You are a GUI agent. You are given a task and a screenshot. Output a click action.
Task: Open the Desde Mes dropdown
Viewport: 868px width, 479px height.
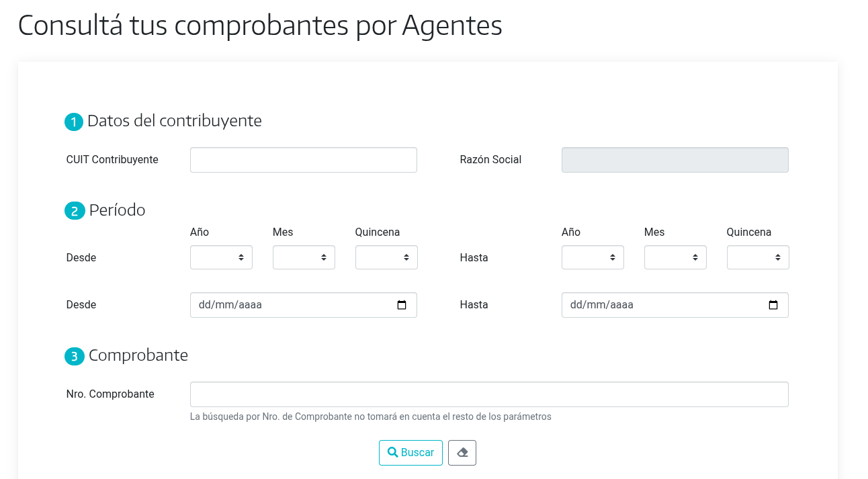pos(304,257)
